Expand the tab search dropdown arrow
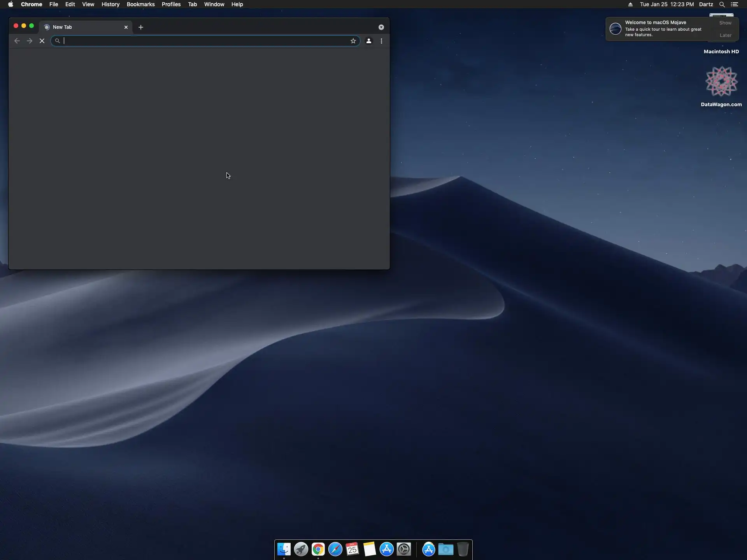This screenshot has width=747, height=560. (x=381, y=27)
